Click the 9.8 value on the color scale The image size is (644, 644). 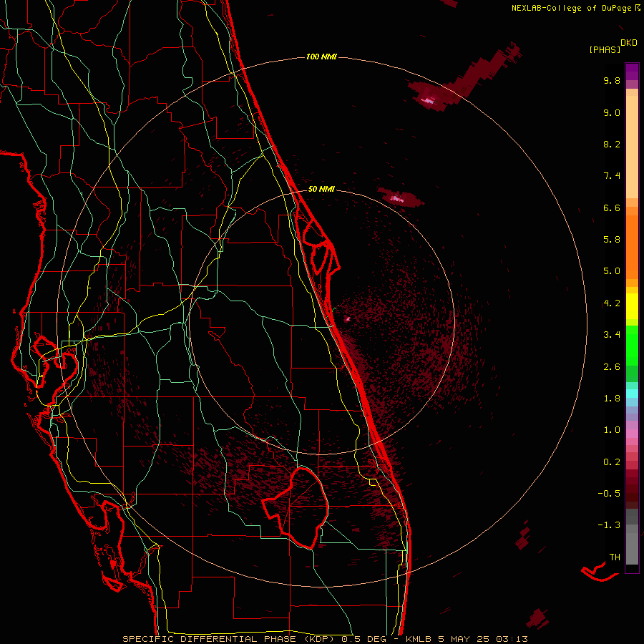point(612,80)
